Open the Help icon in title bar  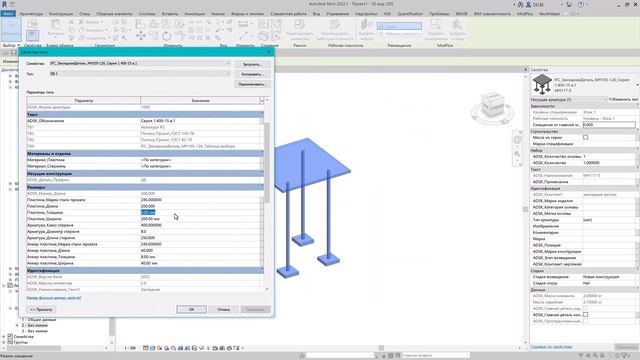(581, 4)
